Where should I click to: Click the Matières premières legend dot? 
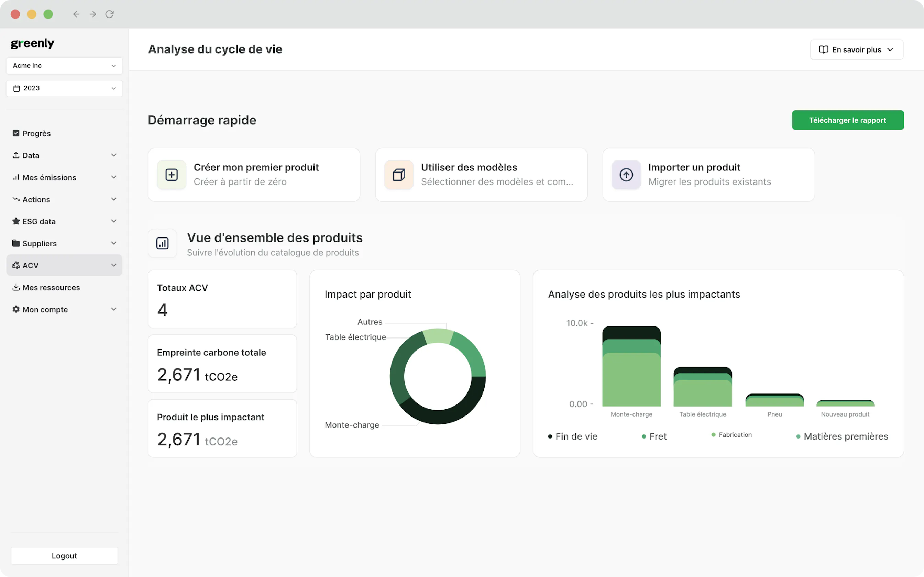pos(798,436)
